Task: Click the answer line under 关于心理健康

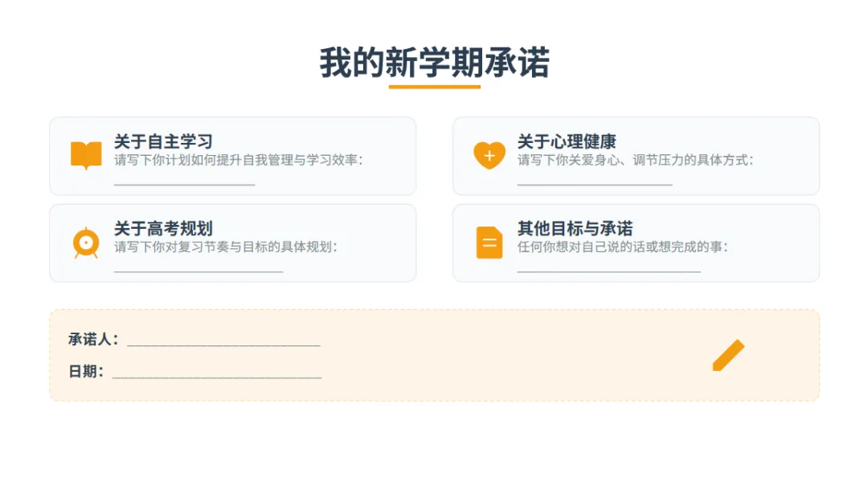Action: (595, 185)
